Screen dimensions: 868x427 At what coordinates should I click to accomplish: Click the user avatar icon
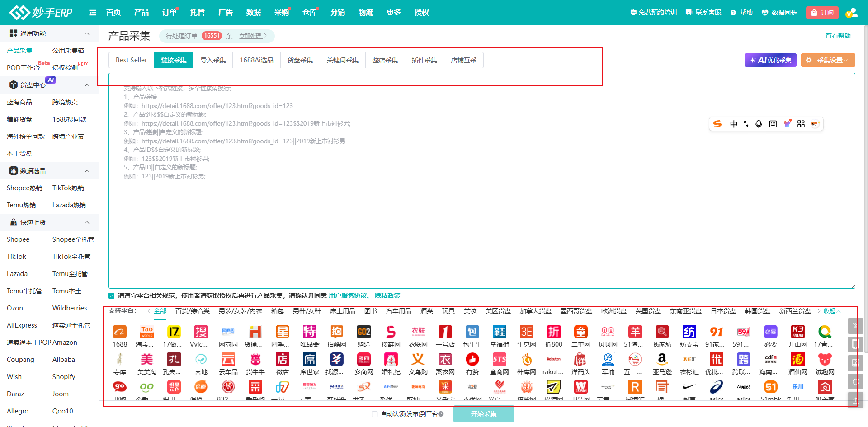[x=851, y=13]
